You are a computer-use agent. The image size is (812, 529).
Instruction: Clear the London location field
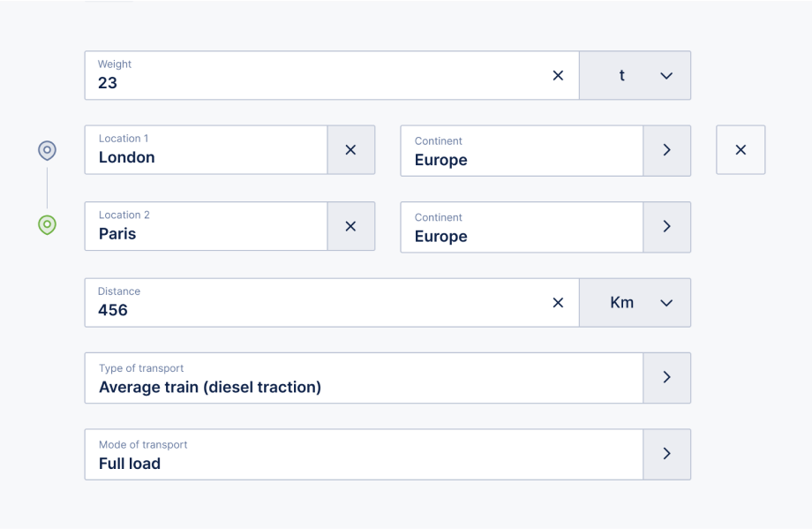[350, 150]
